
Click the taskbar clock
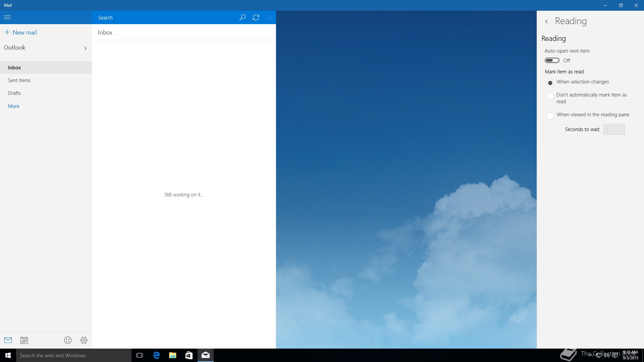click(630, 355)
